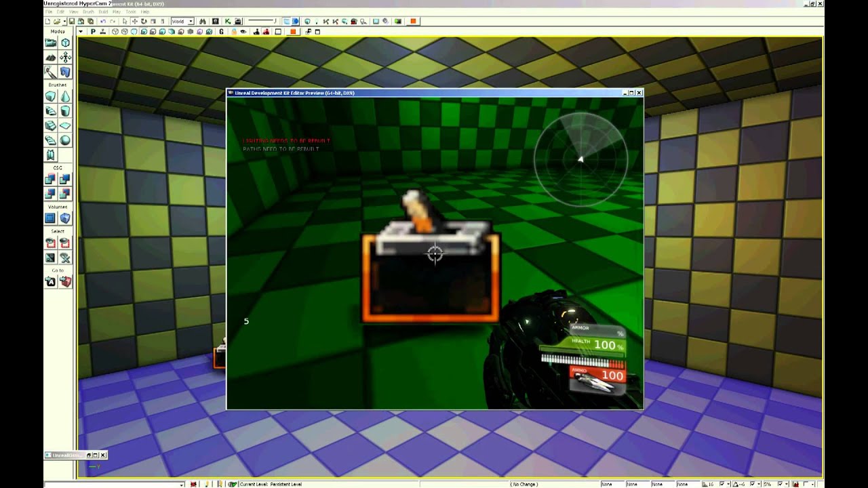Undo the last action
The width and height of the screenshot is (868, 488).
pos(103,22)
